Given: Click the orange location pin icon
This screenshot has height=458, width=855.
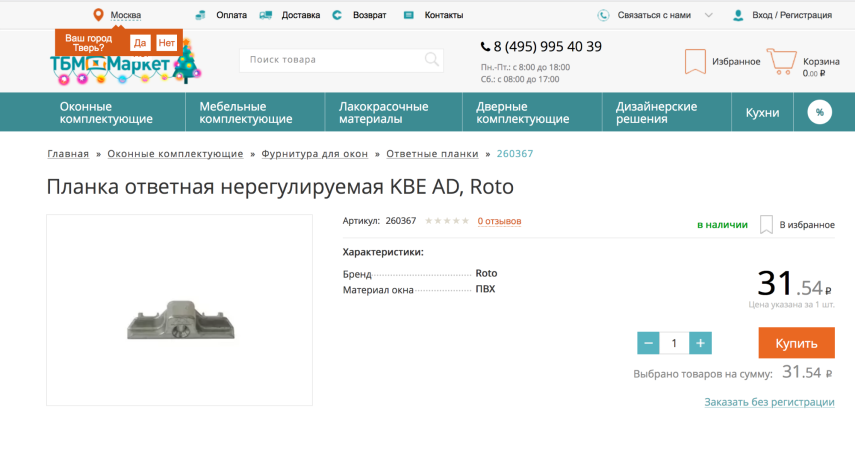Looking at the screenshot, I should [98, 15].
